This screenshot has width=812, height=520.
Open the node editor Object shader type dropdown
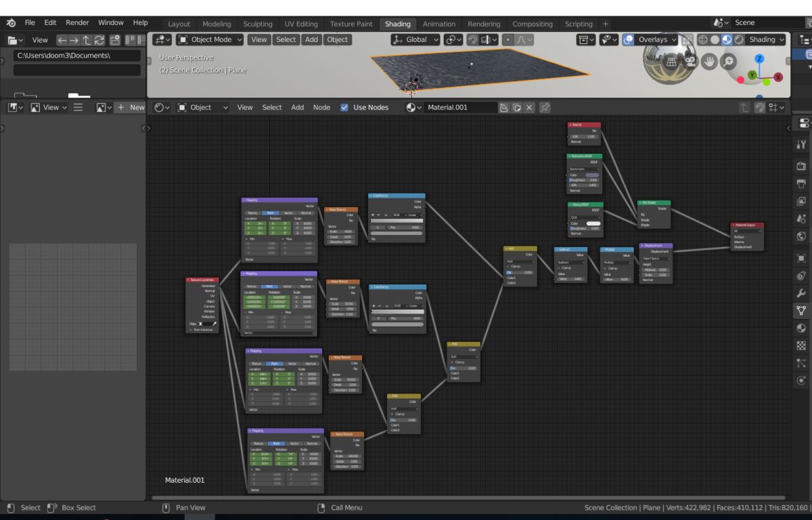[203, 108]
